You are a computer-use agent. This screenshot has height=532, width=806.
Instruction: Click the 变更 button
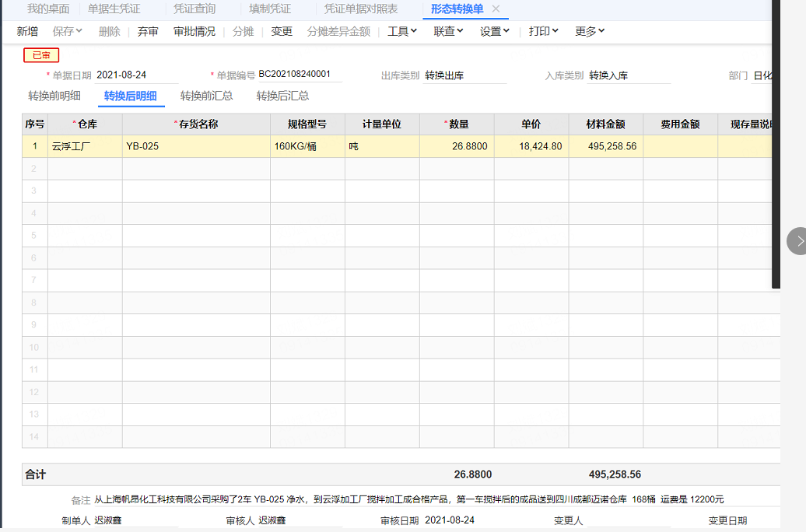click(x=282, y=31)
